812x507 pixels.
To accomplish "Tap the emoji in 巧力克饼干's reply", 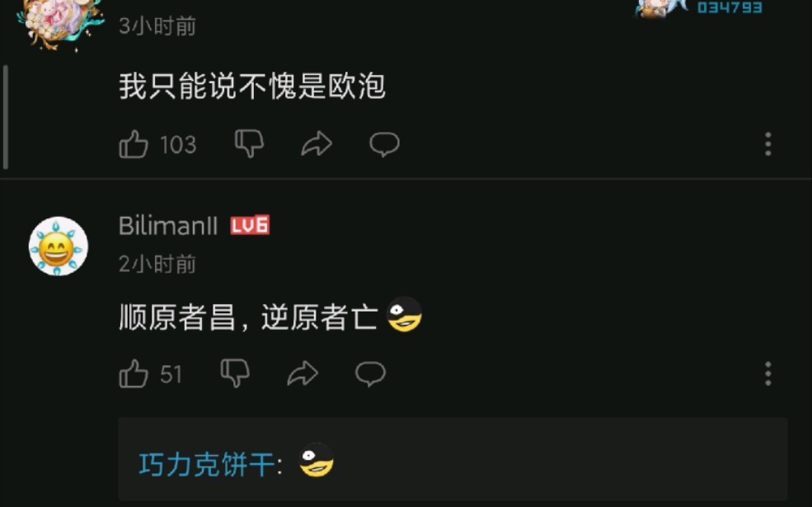I will pyautogui.click(x=317, y=460).
